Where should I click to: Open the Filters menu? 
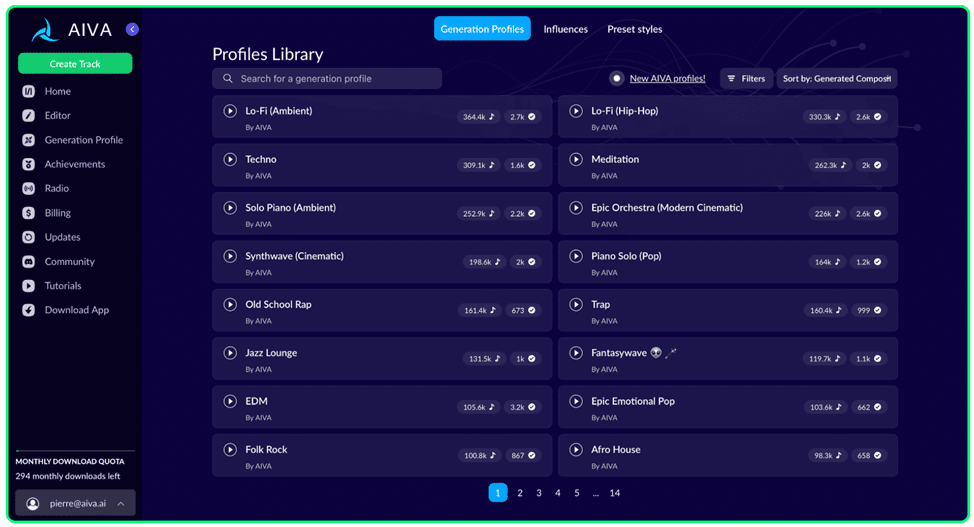[746, 78]
